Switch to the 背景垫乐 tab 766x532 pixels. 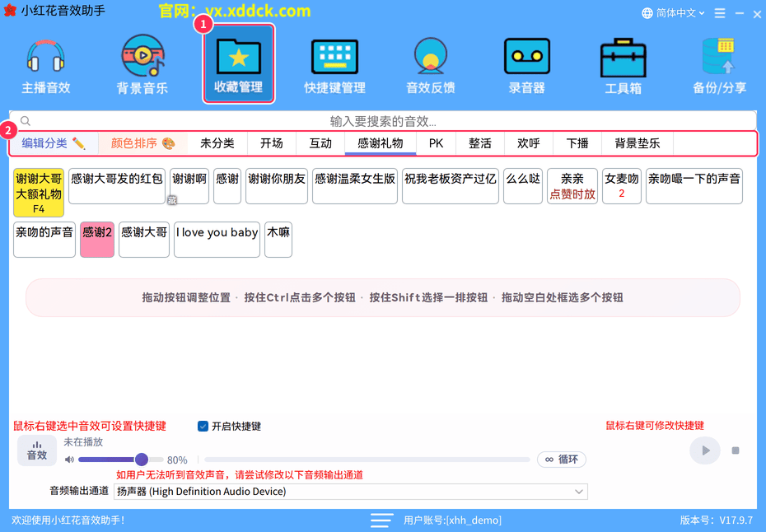click(x=638, y=143)
